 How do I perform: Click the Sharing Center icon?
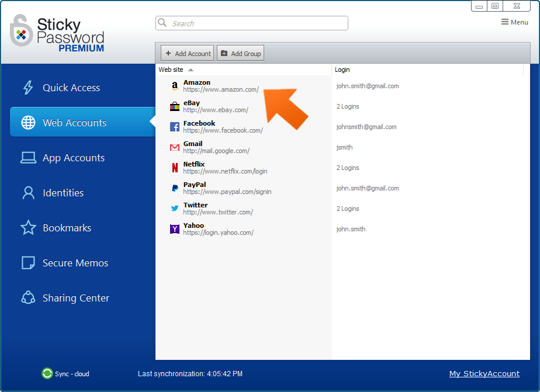[x=28, y=298]
